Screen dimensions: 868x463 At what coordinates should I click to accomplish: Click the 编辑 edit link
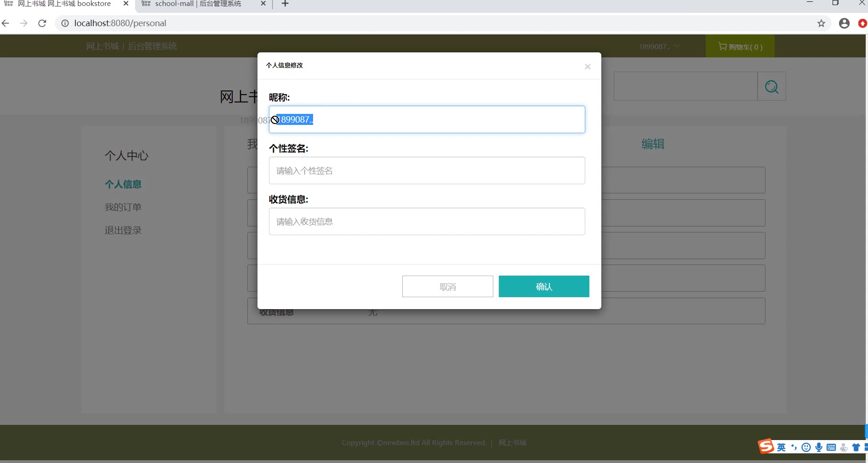pos(653,144)
